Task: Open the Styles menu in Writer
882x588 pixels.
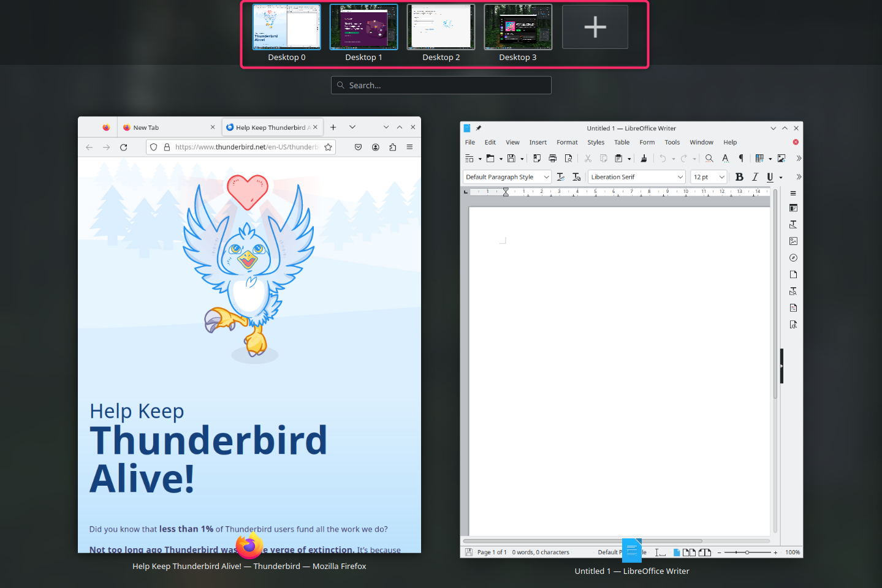Action: pos(596,142)
